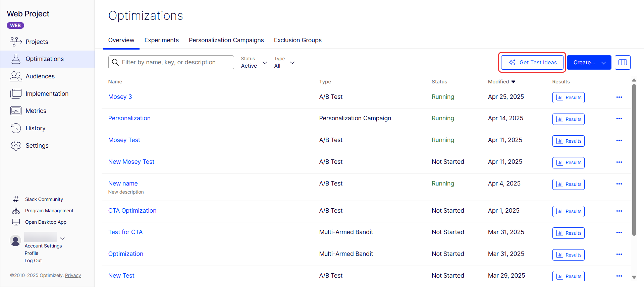
Task: Open Projects in the sidebar
Action: (37, 42)
